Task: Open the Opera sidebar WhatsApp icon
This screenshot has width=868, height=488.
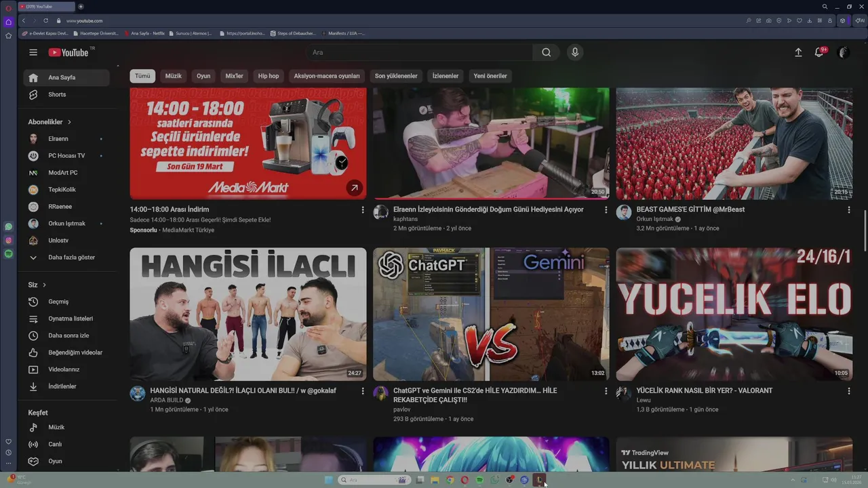Action: point(8,227)
